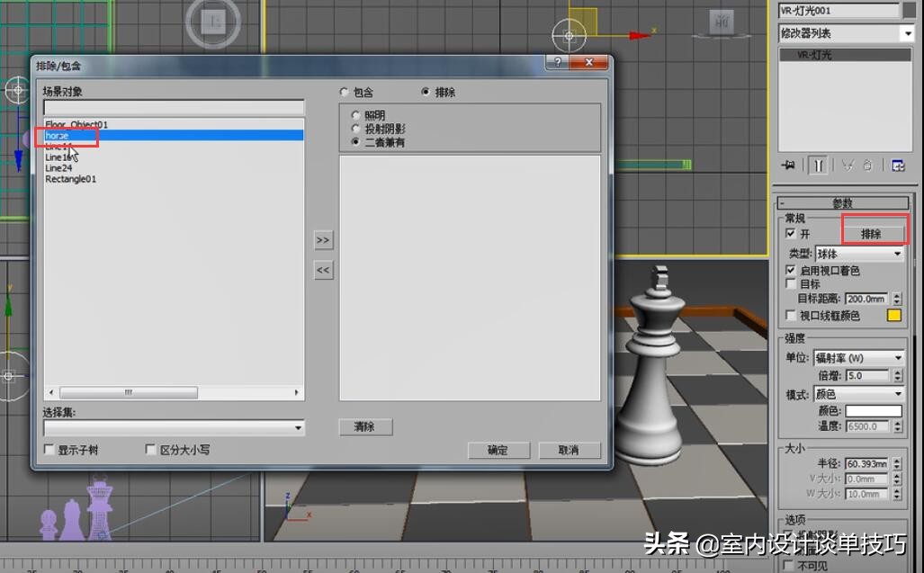Click the Pin Stack icon below modifier stack
This screenshot has width=924, height=573.
(x=790, y=165)
